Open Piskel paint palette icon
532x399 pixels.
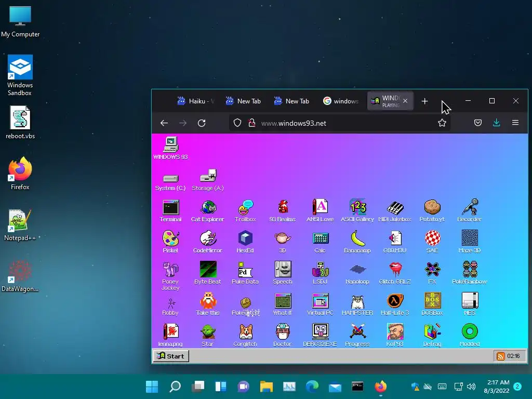coord(170,242)
